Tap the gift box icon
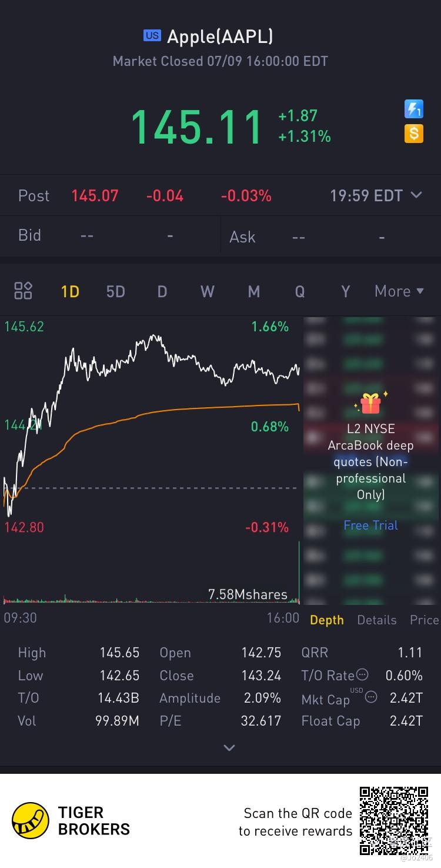Viewport: 441px width, 868px height. [370, 403]
